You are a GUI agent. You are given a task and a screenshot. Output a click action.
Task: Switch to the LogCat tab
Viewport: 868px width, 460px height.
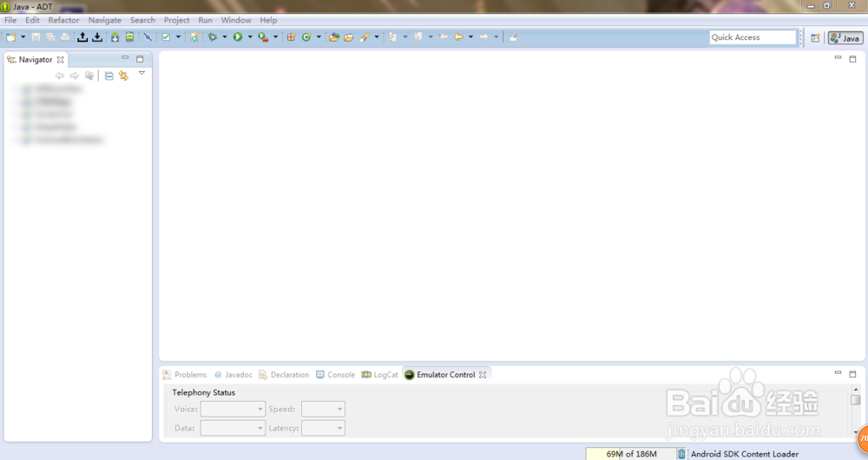point(380,375)
